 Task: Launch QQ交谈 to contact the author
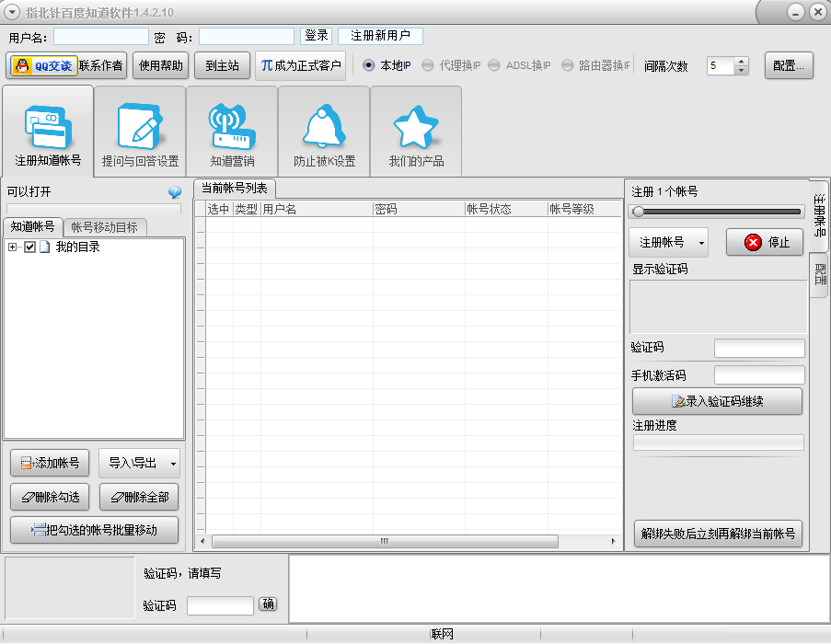[x=43, y=65]
